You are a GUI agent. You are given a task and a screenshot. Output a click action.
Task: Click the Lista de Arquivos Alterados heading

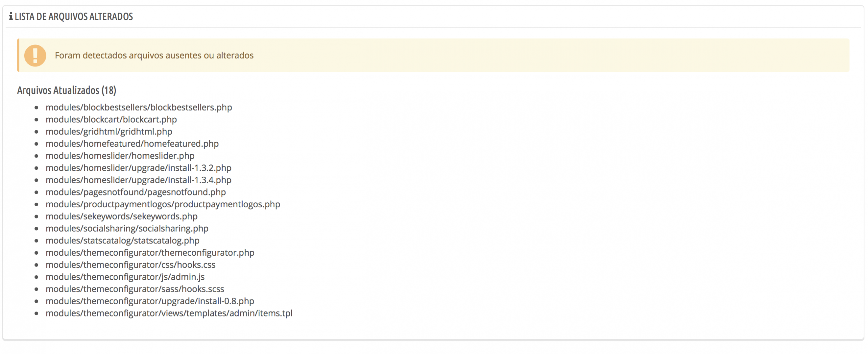[74, 17]
